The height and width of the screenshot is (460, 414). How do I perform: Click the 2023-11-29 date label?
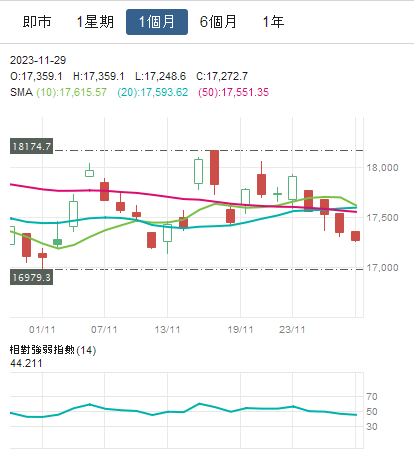pos(38,60)
